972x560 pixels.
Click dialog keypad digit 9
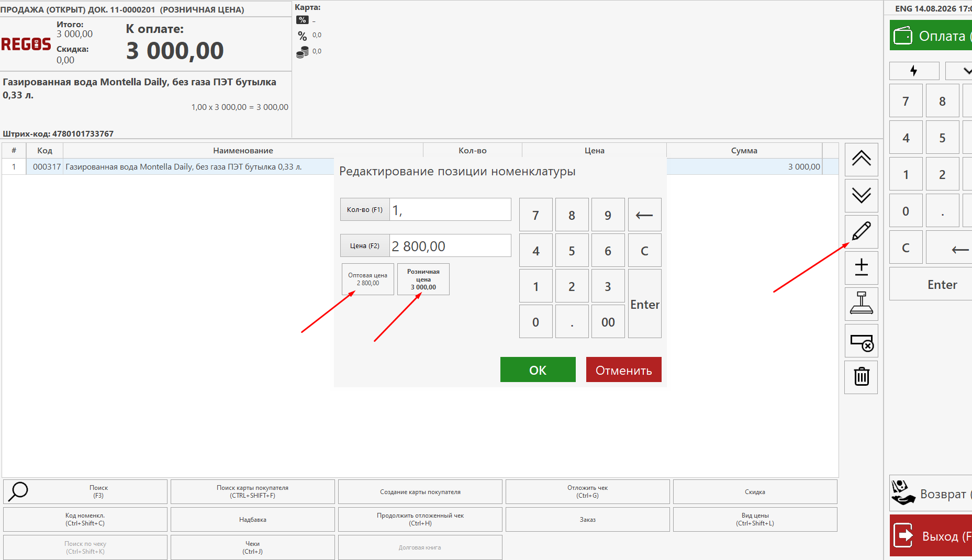[x=608, y=215]
